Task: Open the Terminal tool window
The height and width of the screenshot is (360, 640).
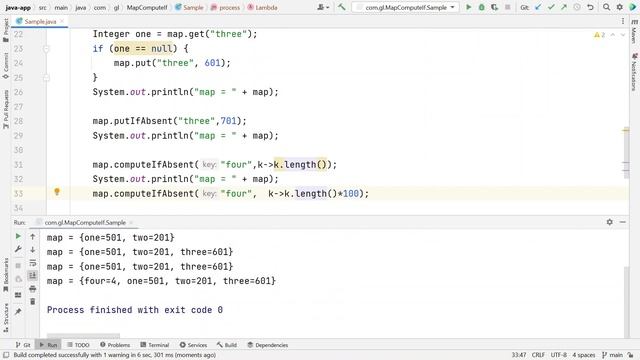Action: coord(155,345)
